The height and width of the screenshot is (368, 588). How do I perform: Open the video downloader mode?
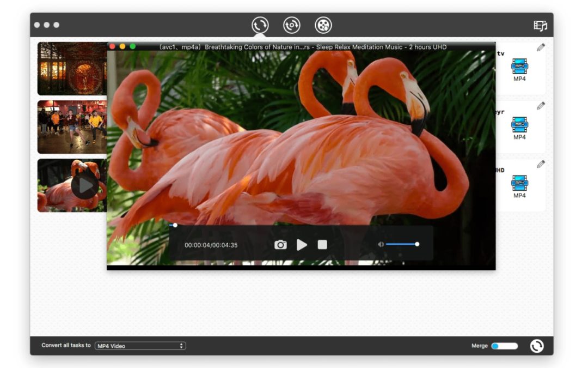(323, 25)
